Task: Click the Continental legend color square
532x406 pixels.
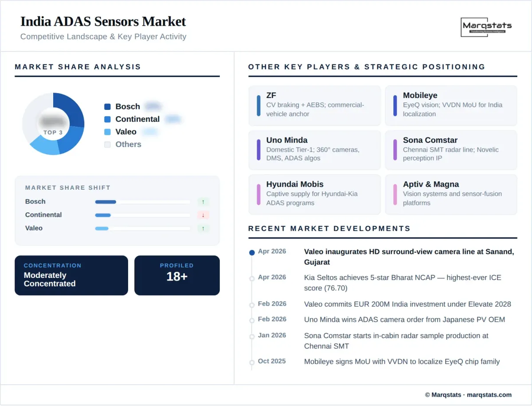Action: [108, 119]
